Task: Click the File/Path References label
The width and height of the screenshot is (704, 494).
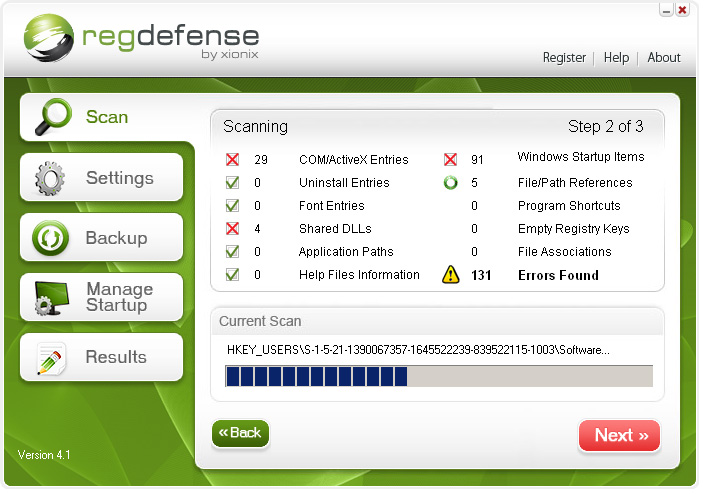Action: (x=575, y=183)
